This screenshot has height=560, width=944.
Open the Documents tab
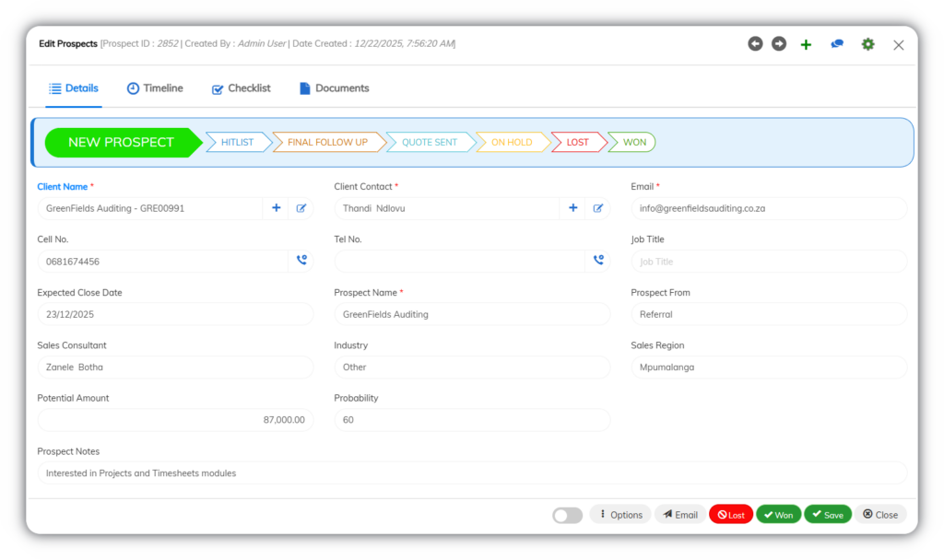click(334, 88)
